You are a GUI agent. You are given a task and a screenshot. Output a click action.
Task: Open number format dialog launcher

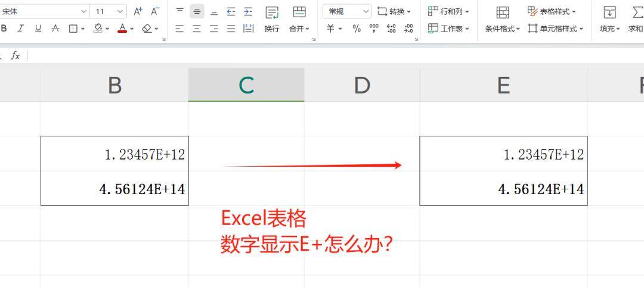[x=416, y=39]
